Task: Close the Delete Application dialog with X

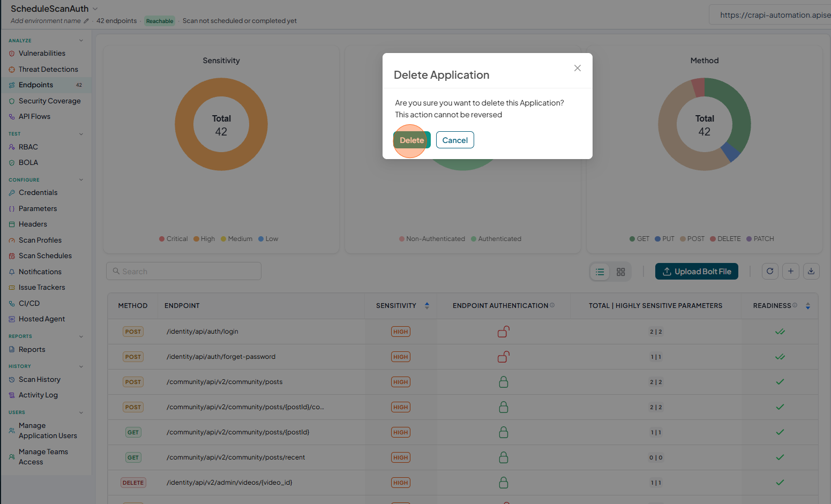Action: pyautogui.click(x=578, y=68)
